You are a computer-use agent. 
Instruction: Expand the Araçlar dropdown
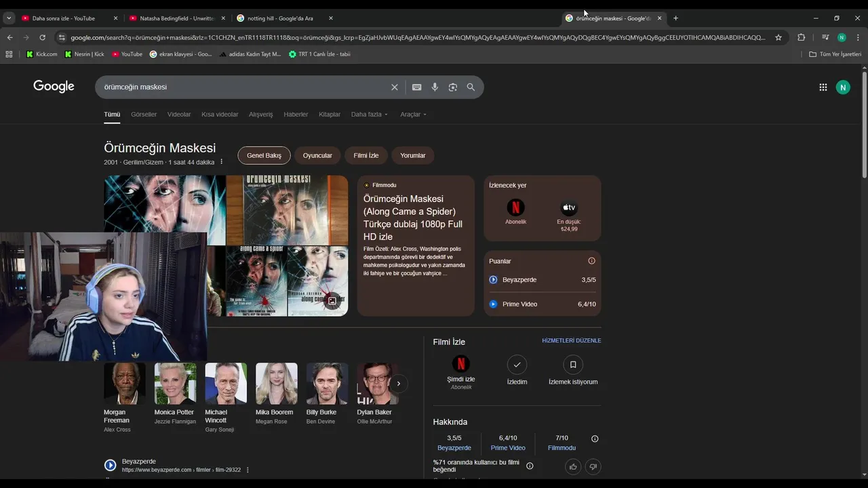click(x=414, y=115)
